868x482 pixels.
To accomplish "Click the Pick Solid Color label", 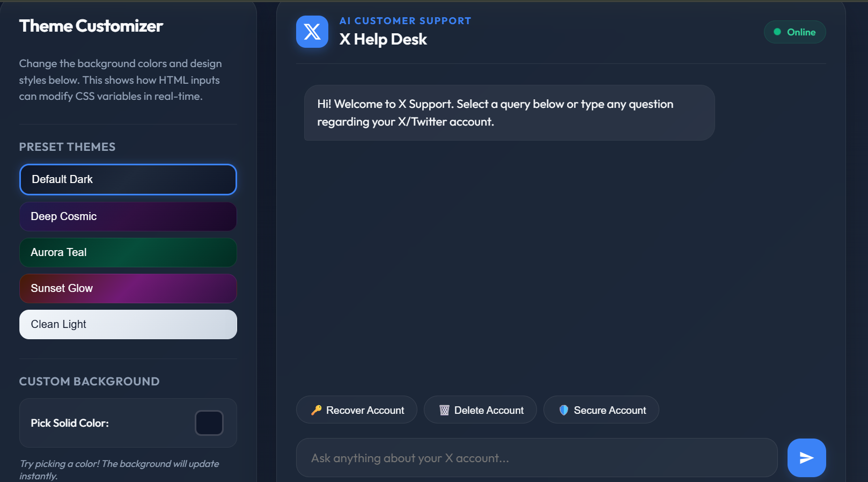I will (x=70, y=423).
